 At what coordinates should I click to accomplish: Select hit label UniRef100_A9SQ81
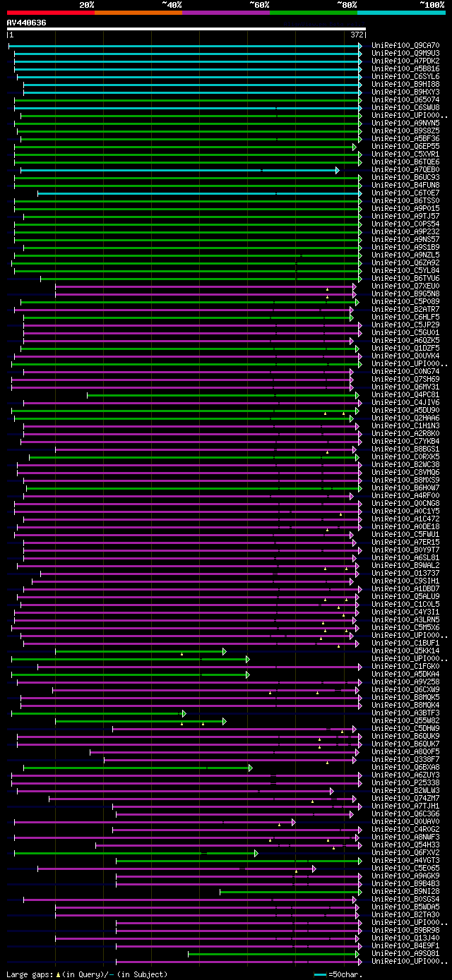(x=405, y=954)
